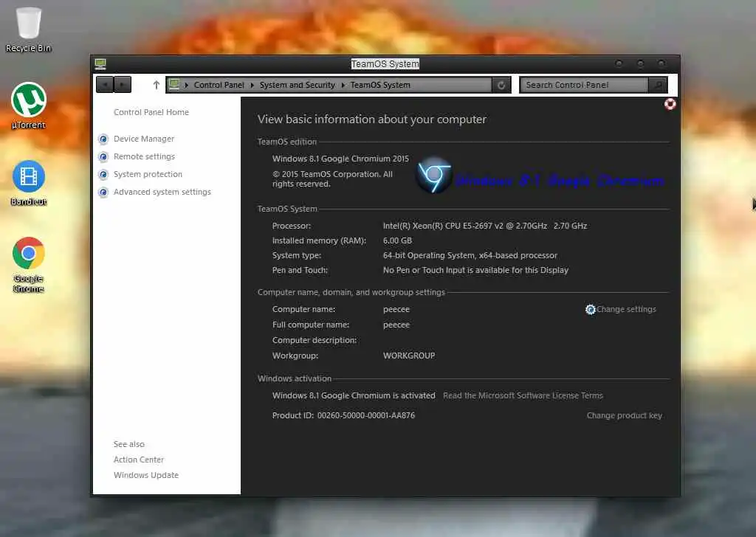Click the shield icon beside Remote settings
Viewport: 756px width, 537px height.
point(103,157)
